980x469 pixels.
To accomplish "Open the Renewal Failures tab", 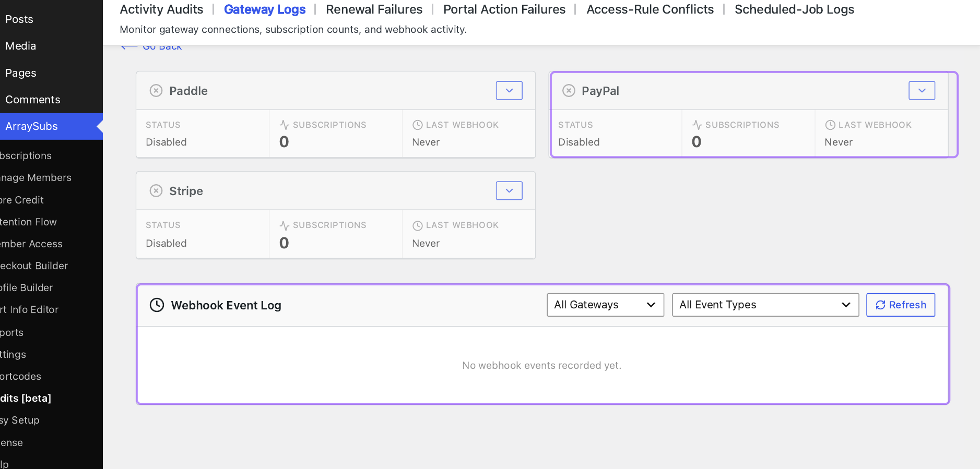I will [374, 9].
